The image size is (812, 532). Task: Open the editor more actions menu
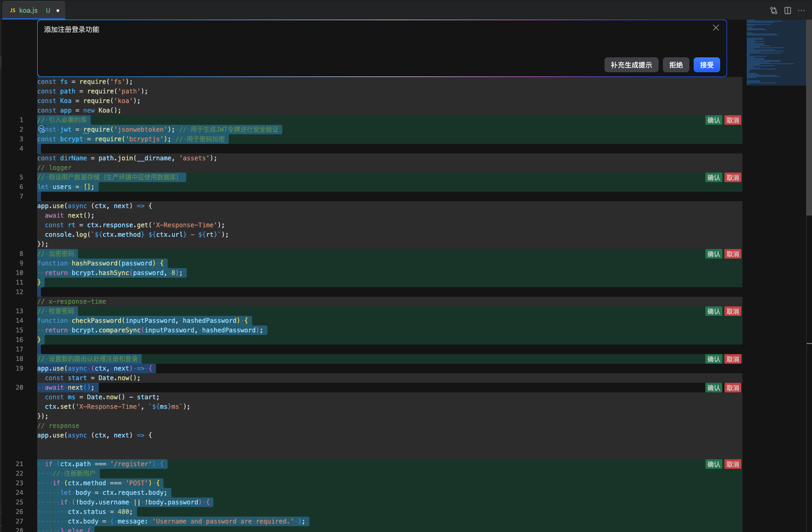pyautogui.click(x=801, y=11)
